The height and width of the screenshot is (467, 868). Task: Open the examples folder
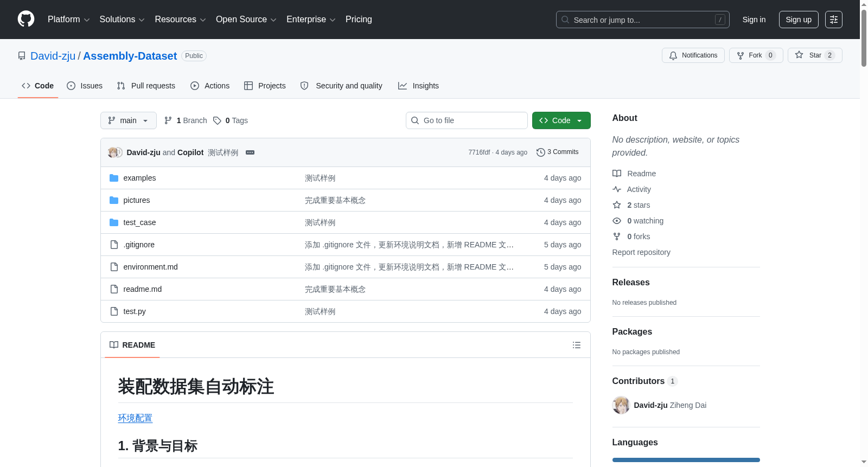[x=139, y=178]
